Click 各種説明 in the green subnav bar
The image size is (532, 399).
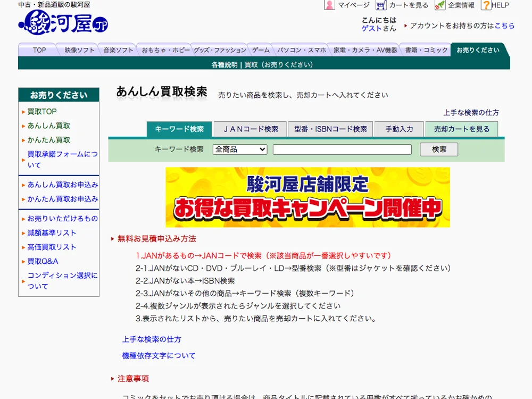coord(225,64)
